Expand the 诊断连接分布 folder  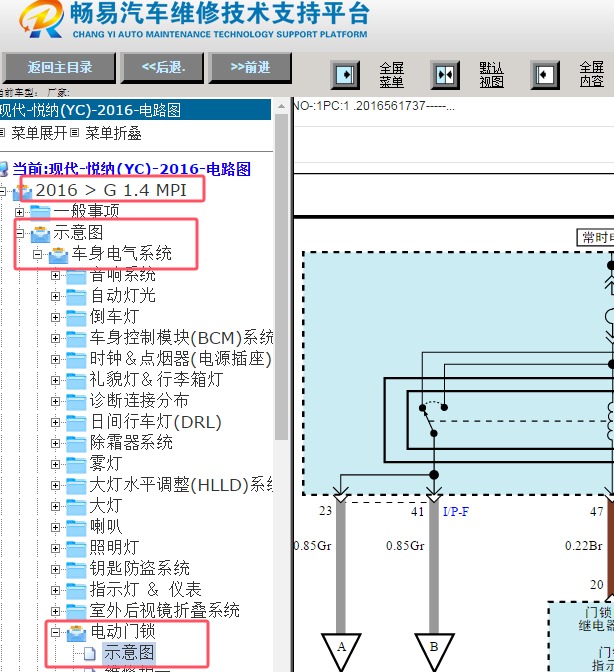[55, 401]
